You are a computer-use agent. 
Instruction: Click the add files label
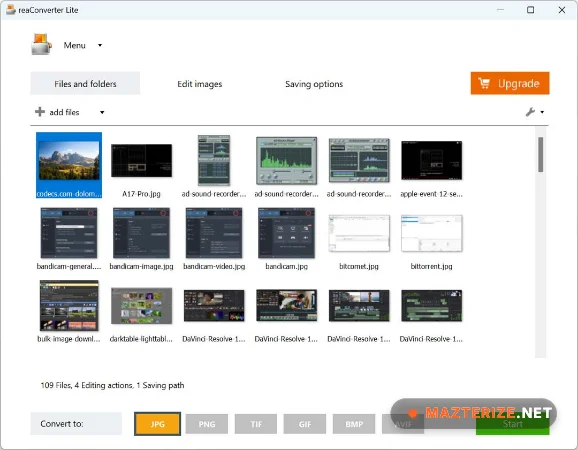pyautogui.click(x=64, y=112)
